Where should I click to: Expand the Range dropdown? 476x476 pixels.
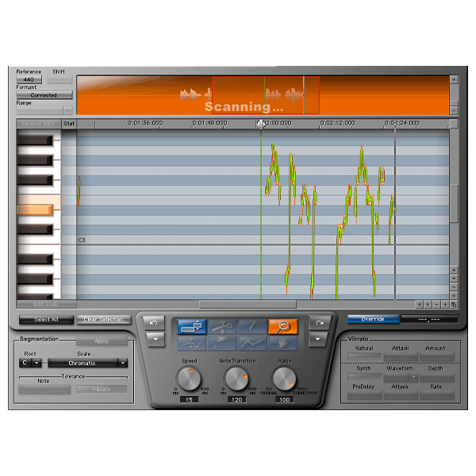pyautogui.click(x=44, y=110)
